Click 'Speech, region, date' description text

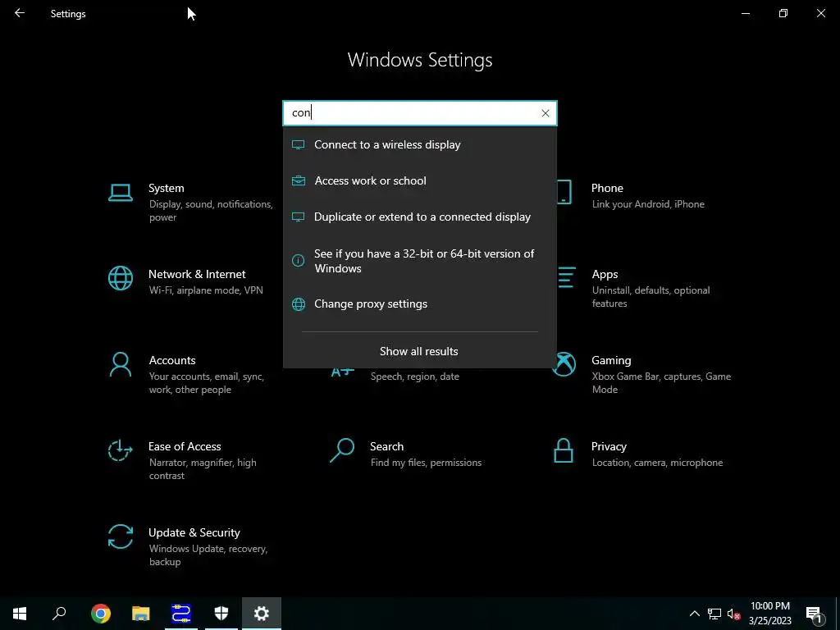[x=414, y=377]
